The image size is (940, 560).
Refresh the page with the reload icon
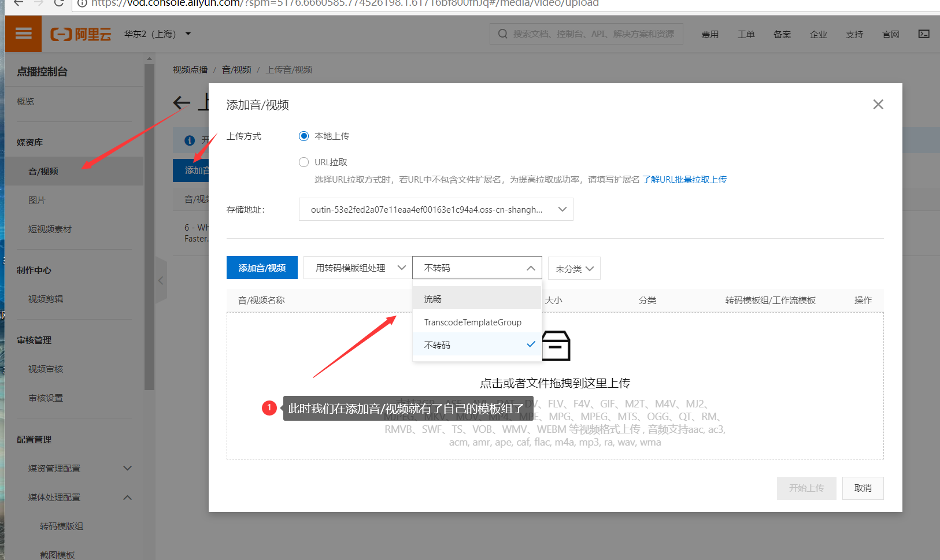click(58, 4)
